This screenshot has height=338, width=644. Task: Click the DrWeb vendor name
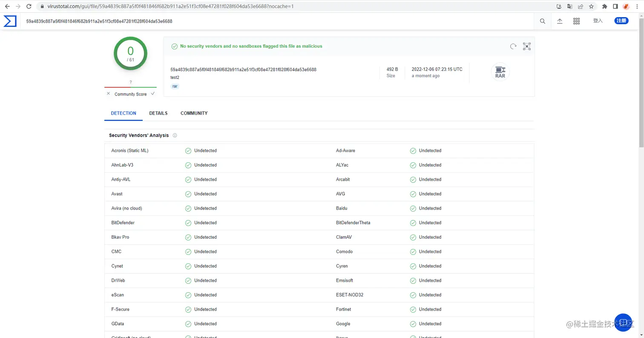coord(118,280)
